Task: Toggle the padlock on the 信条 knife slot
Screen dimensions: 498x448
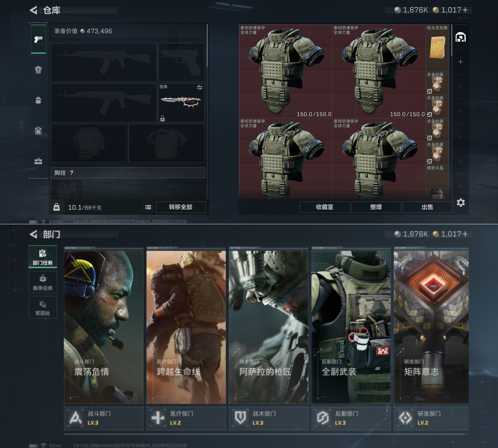Action: [x=162, y=118]
